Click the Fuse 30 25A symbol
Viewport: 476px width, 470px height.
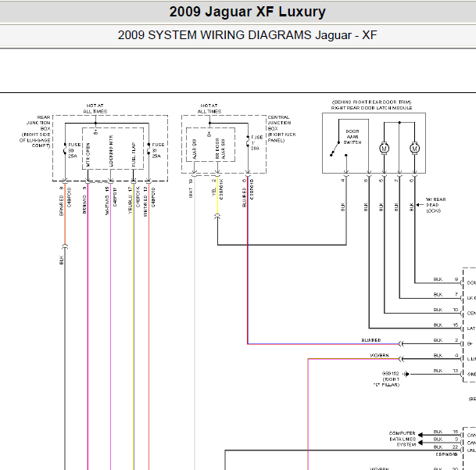click(x=65, y=149)
